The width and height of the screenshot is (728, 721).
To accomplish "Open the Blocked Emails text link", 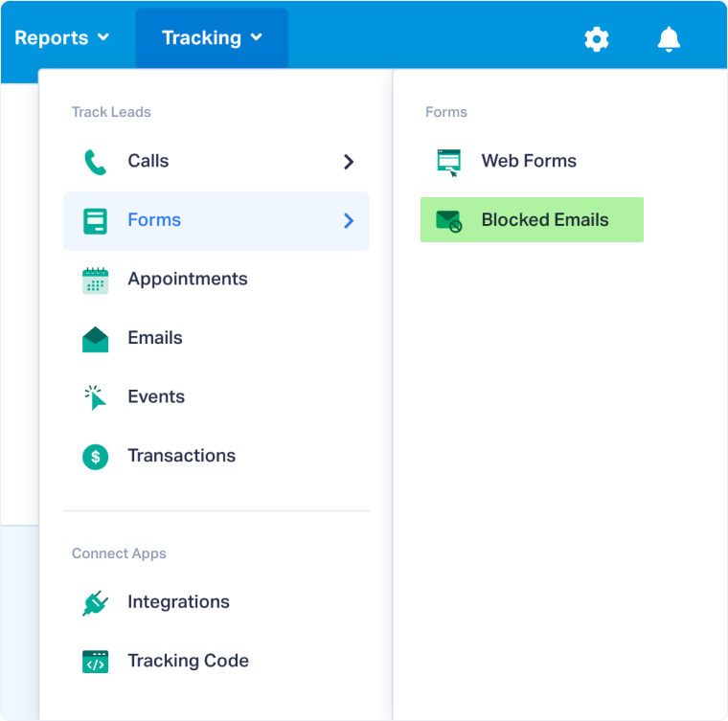I will pos(544,220).
